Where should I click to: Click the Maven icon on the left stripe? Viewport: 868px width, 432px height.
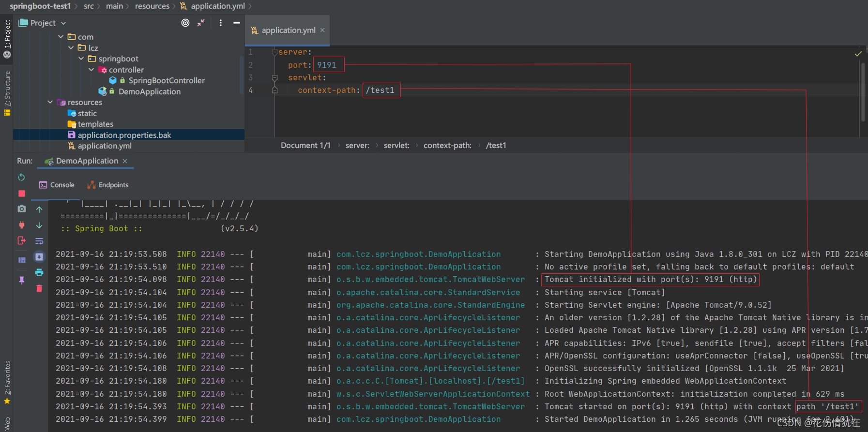[7, 55]
